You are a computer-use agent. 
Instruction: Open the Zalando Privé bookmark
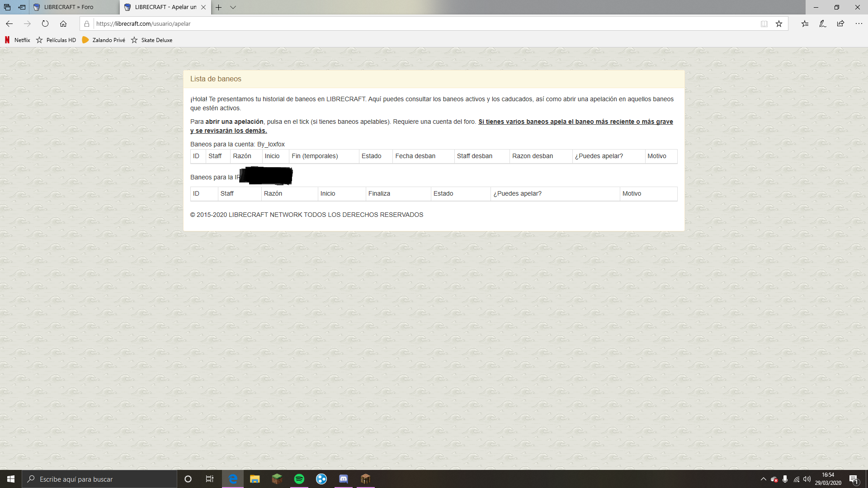104,40
